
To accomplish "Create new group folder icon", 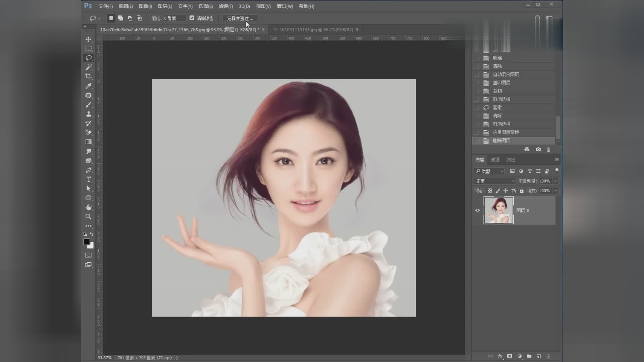I will pos(529,356).
